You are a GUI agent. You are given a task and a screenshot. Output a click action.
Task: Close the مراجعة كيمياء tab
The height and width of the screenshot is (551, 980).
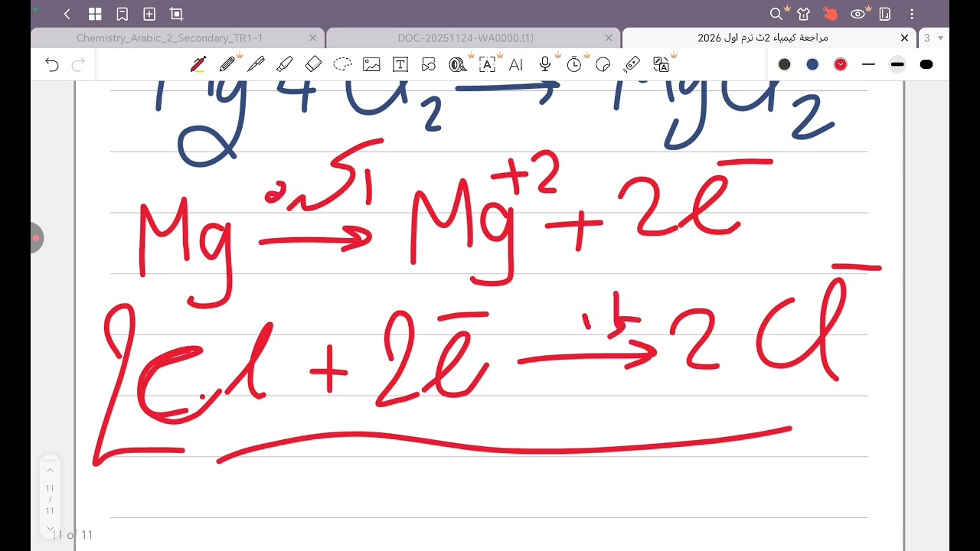pos(905,38)
